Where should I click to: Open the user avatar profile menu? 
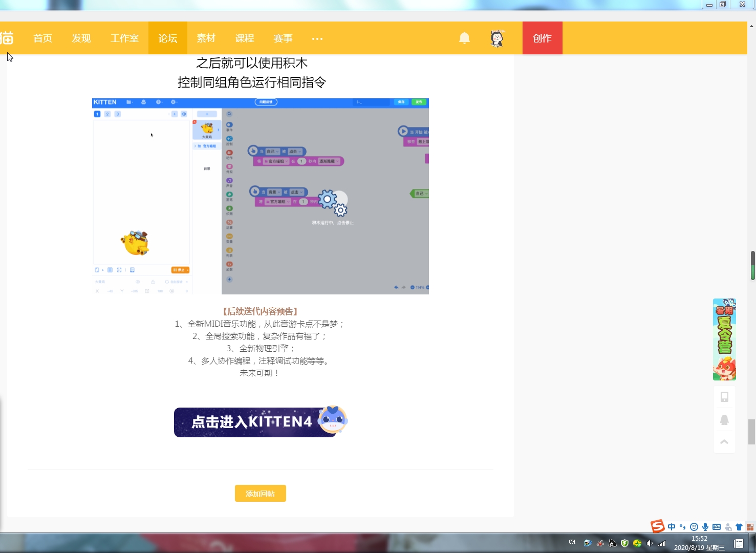click(x=497, y=38)
